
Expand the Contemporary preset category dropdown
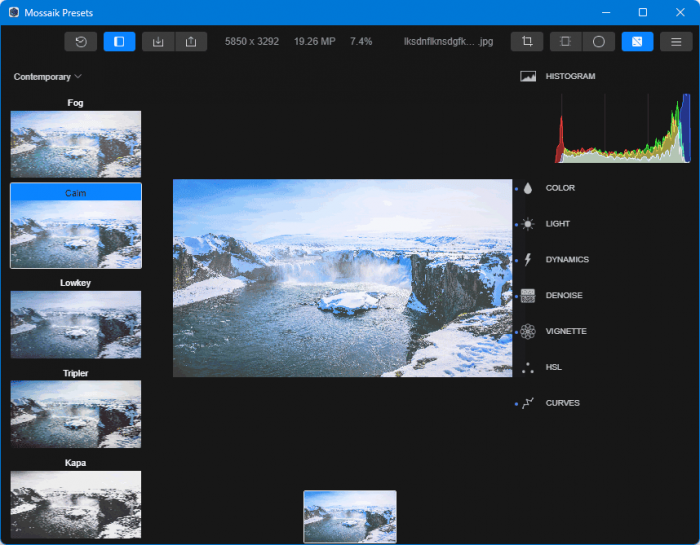click(47, 77)
